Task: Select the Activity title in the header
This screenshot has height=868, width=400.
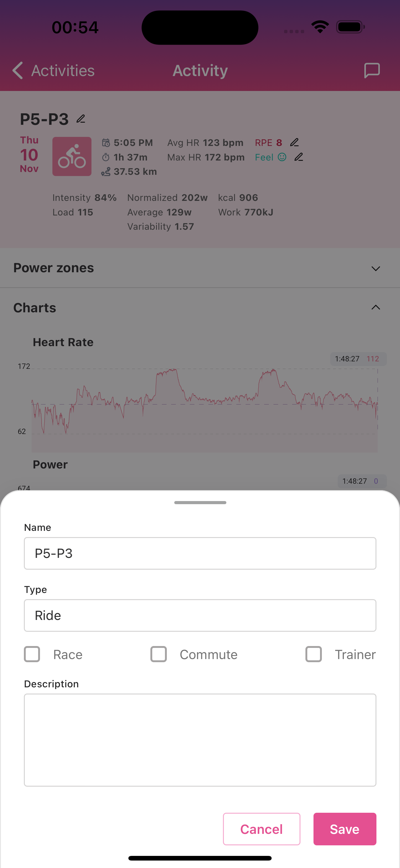Action: click(200, 70)
